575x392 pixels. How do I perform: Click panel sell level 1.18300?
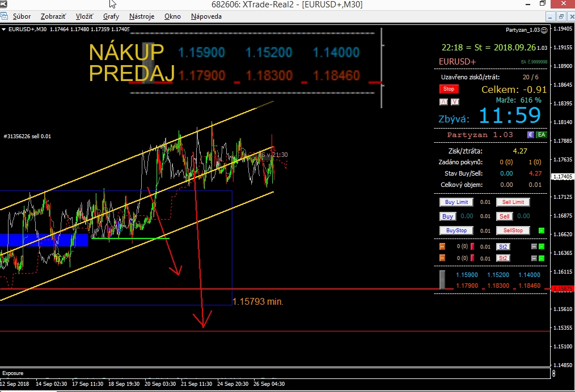498,286
